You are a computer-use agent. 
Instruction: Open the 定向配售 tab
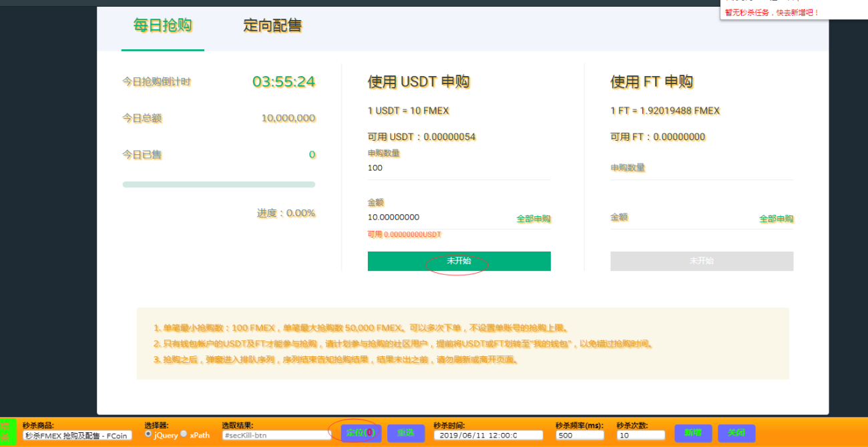(272, 26)
